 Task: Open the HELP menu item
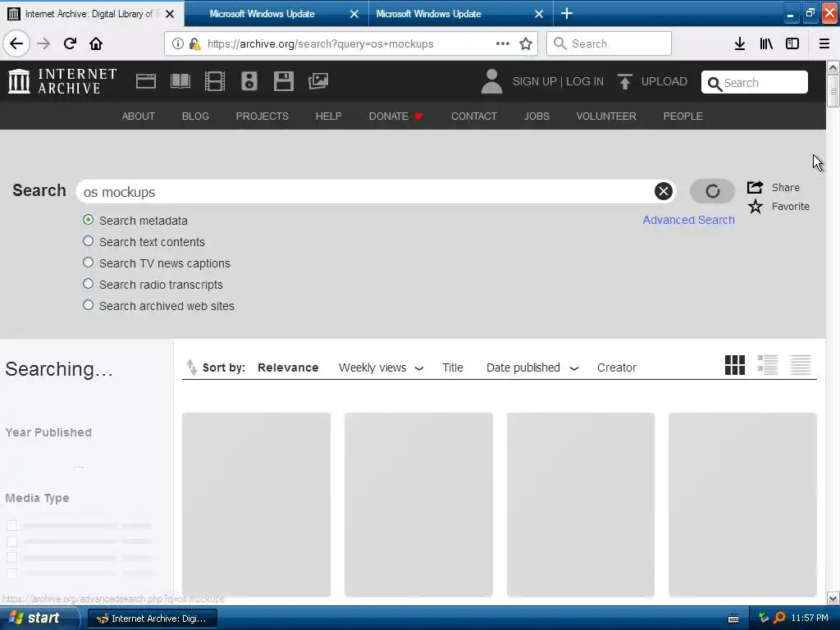pyautogui.click(x=328, y=116)
